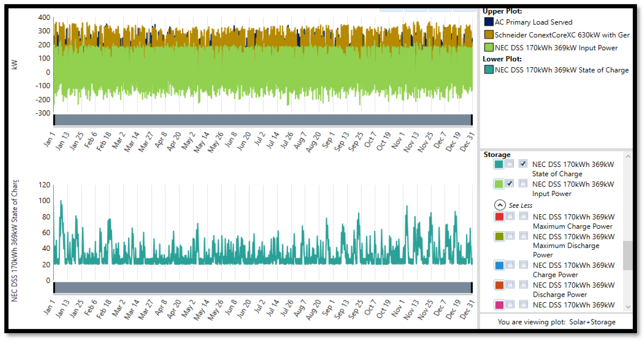The image size is (644, 341).
Task: Uncheck State of Charge lower plot checkbox
Action: click(x=523, y=164)
